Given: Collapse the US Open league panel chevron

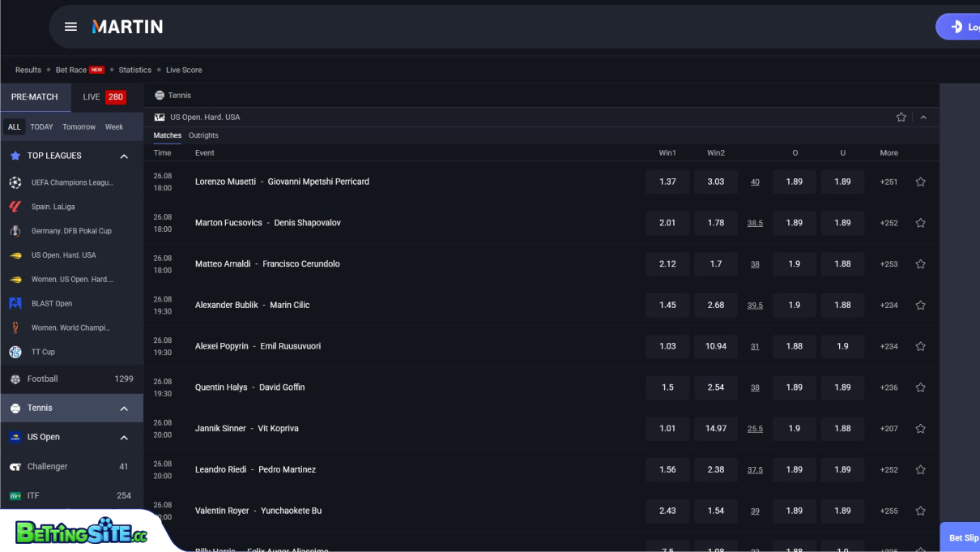Looking at the screenshot, I should tap(923, 118).
